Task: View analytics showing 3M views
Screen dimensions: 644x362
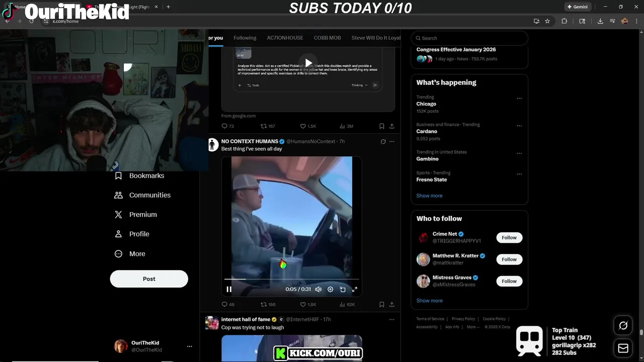Action: pyautogui.click(x=346, y=126)
